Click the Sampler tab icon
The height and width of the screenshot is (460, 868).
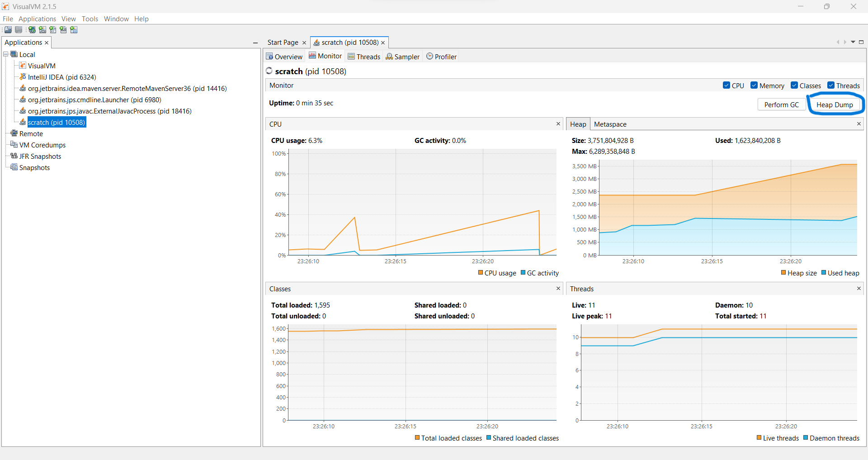[389, 56]
